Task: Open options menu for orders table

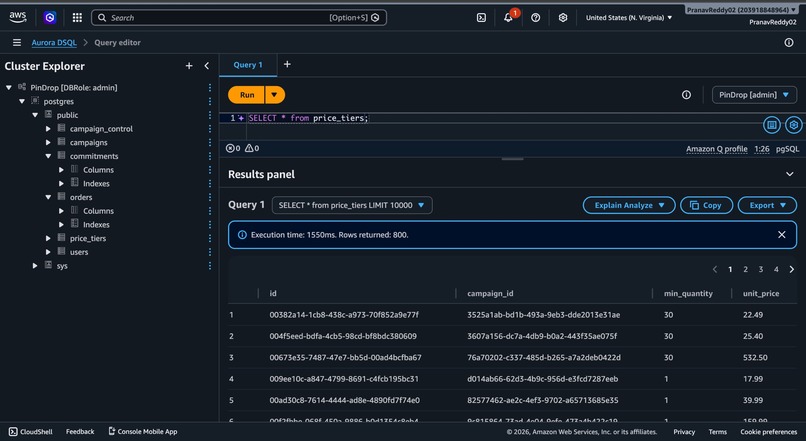Action: point(210,197)
